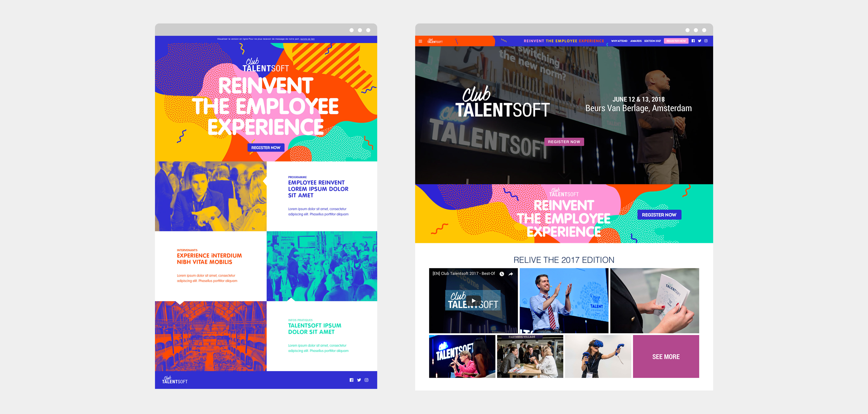Click the share arrow icon on the video

tap(511, 274)
